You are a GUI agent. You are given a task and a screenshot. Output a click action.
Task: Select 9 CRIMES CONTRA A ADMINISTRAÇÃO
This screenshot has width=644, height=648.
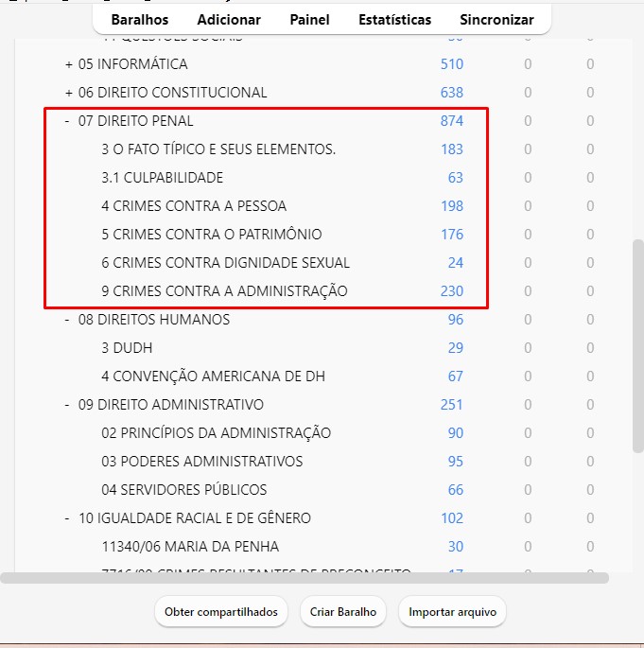[x=224, y=291]
